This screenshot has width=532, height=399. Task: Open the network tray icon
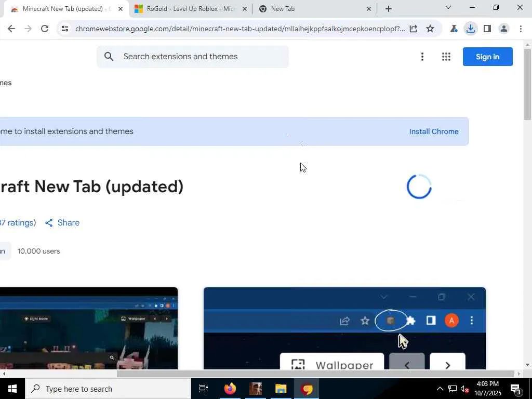(x=453, y=389)
